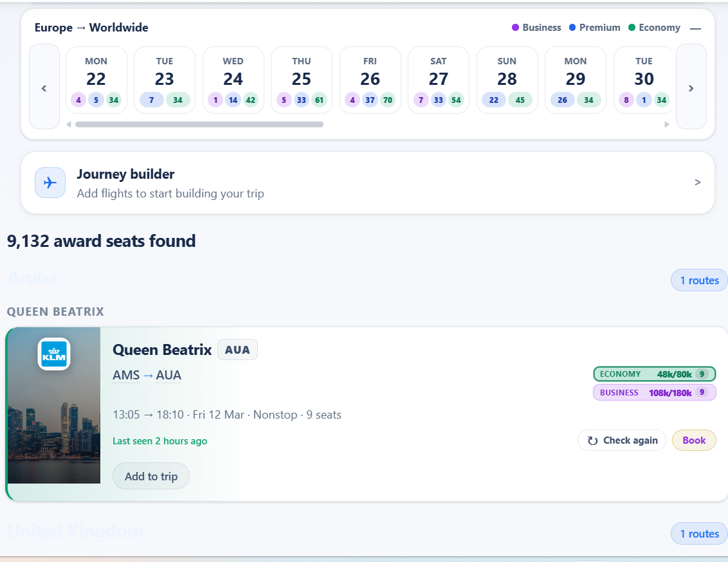
Task: Expand Aruba's 1 routes pill
Action: point(699,280)
